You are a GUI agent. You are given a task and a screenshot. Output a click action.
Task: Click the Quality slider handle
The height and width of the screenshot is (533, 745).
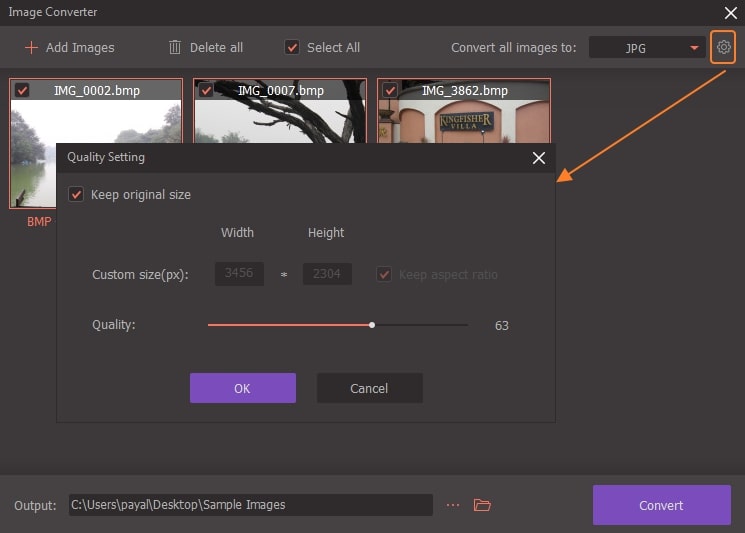[x=372, y=325]
